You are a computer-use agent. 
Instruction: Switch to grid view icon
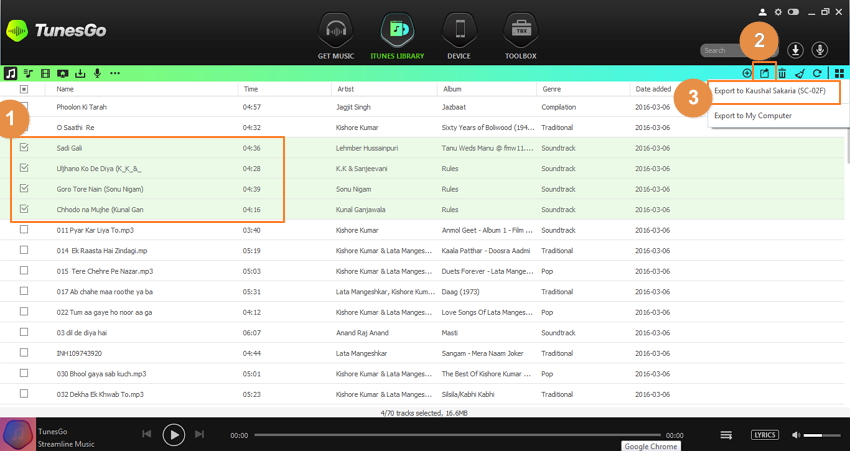(x=839, y=73)
